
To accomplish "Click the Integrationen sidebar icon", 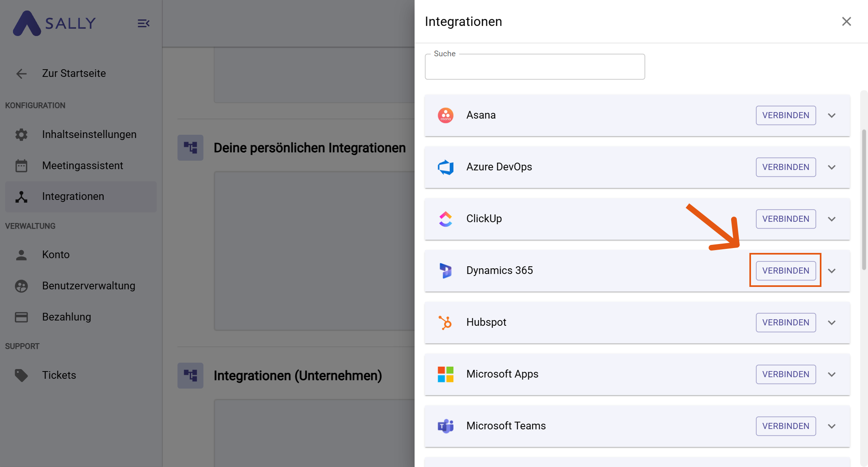I will click(21, 197).
